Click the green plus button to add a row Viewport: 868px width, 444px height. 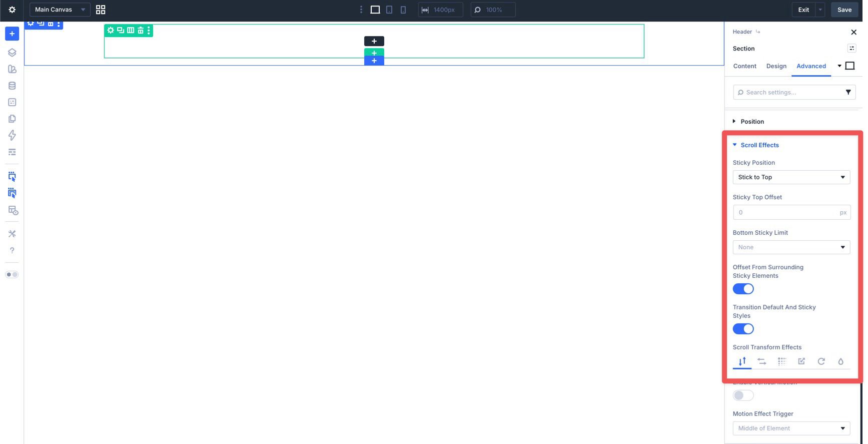374,53
